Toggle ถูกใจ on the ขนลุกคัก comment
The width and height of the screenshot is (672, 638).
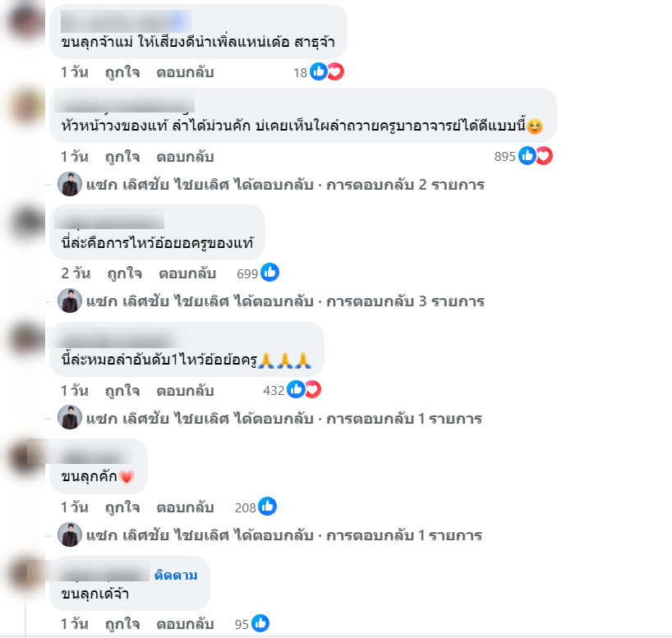pyautogui.click(x=122, y=507)
